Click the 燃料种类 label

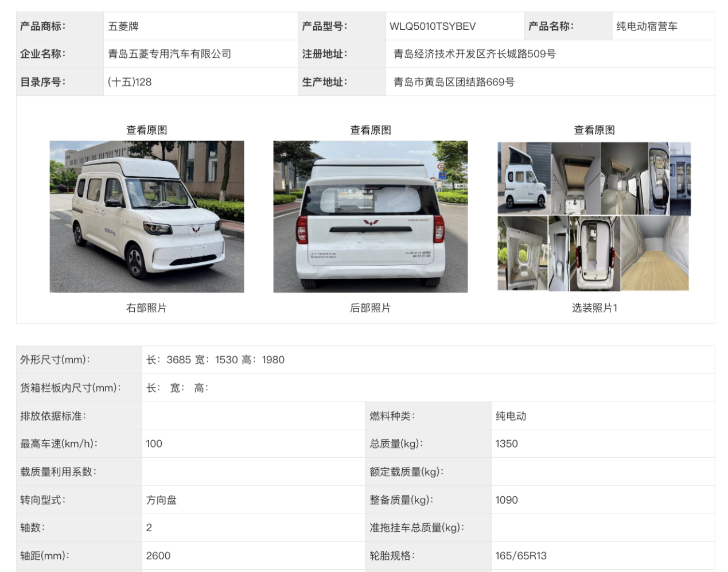pyautogui.click(x=392, y=416)
